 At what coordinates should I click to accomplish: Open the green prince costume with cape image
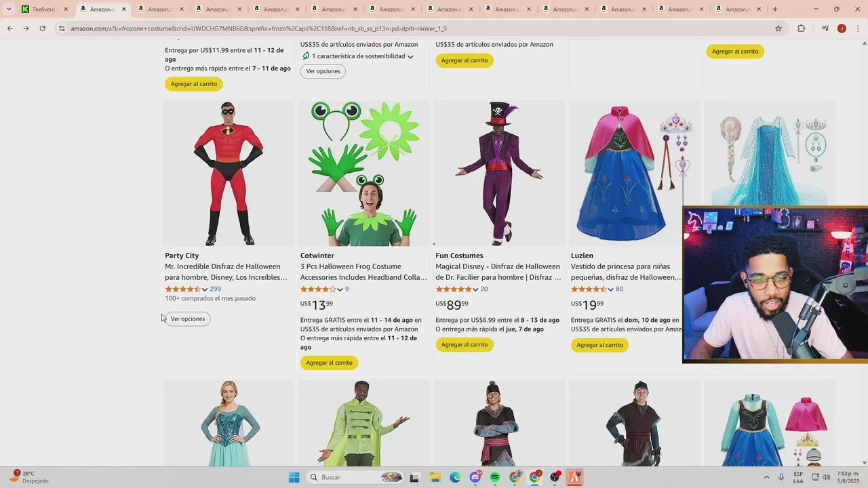tap(363, 423)
